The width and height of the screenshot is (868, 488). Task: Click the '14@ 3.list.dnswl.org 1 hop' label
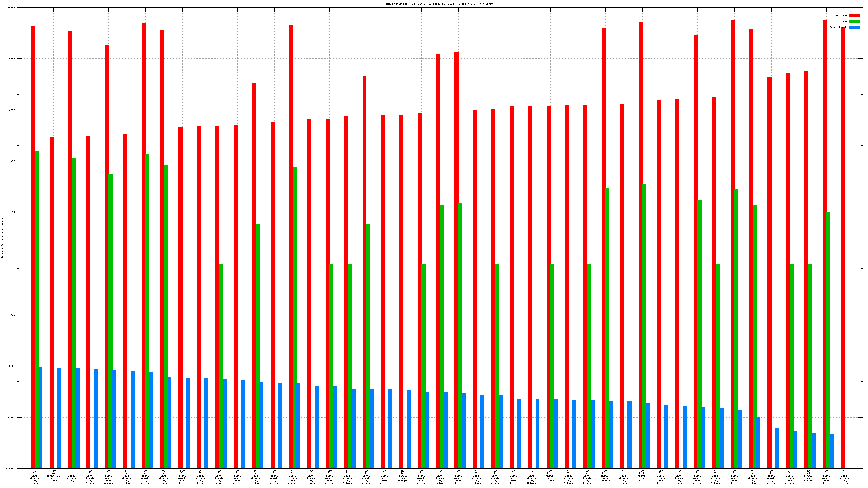(x=127, y=477)
